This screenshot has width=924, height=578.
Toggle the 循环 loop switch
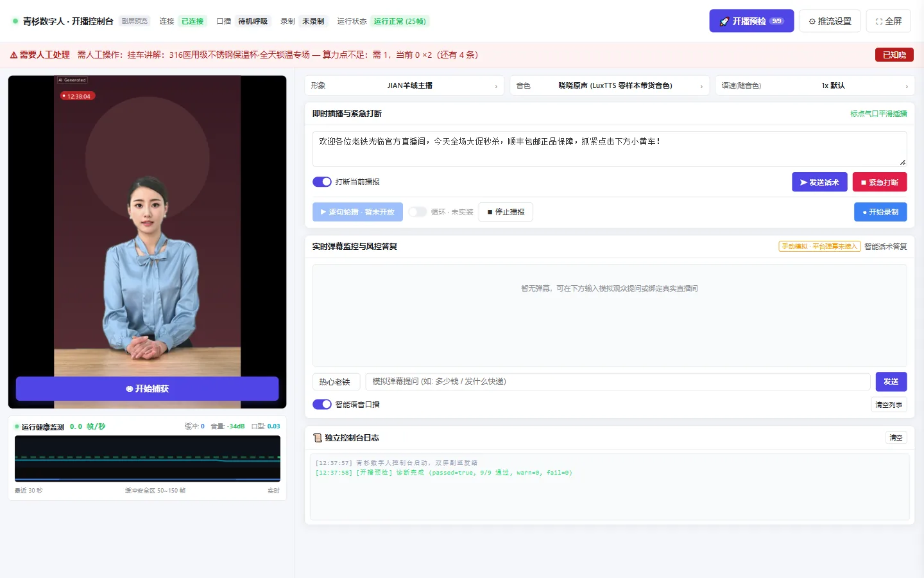pyautogui.click(x=418, y=212)
